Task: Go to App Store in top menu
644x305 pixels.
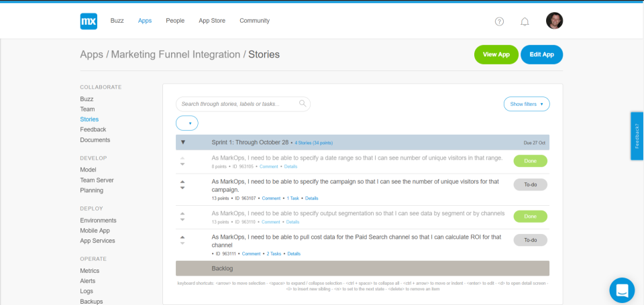Action: (x=212, y=21)
